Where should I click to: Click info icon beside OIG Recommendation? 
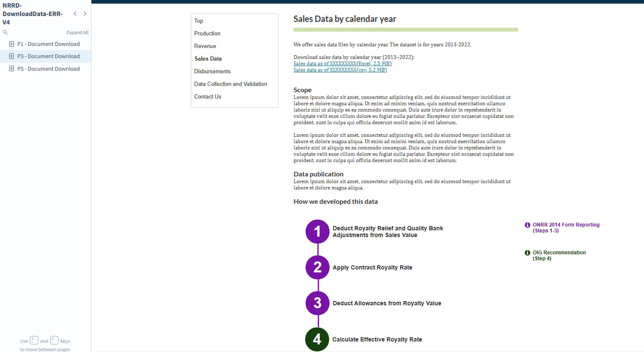527,253
